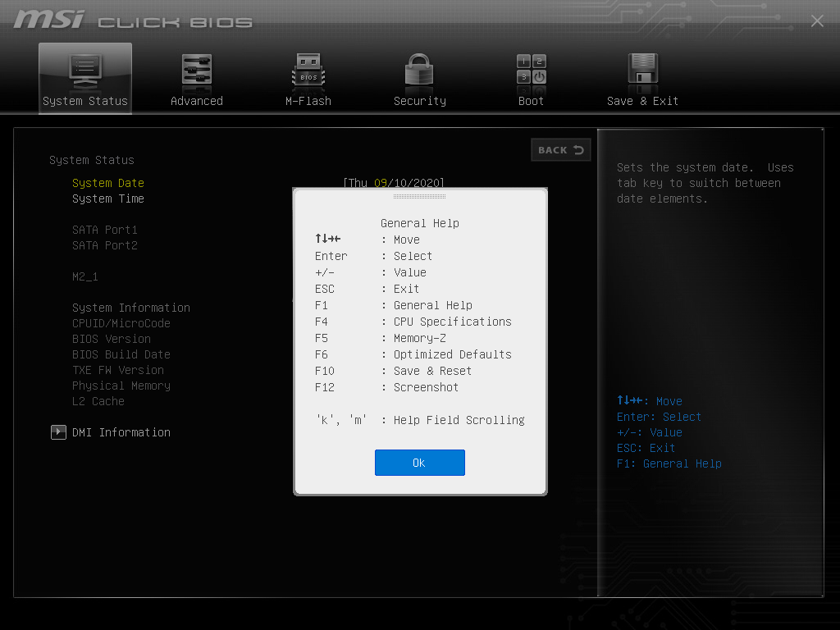The width and height of the screenshot is (840, 630).
Task: Click the L2 Cache row
Action: (x=98, y=400)
